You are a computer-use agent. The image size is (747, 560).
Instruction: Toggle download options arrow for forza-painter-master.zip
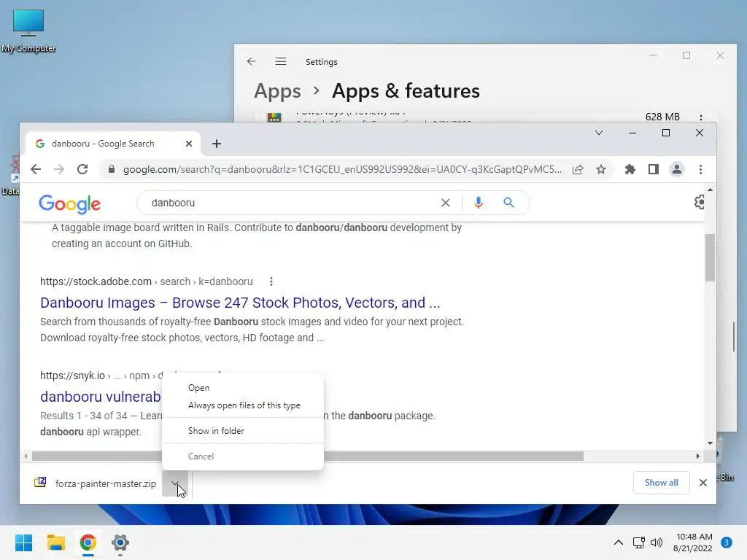click(175, 483)
